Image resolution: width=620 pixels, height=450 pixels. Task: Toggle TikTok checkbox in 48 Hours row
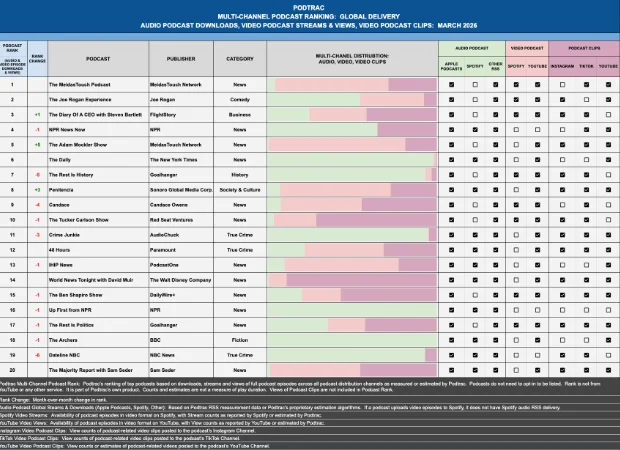pyautogui.click(x=586, y=250)
